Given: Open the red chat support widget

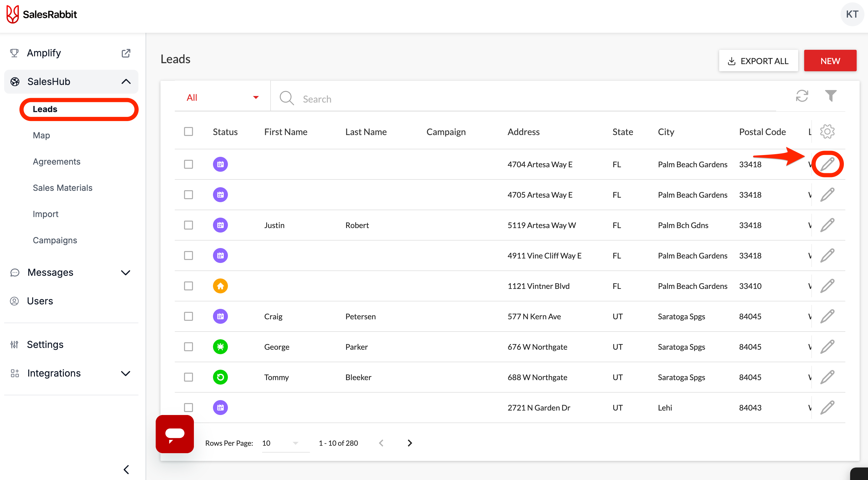Looking at the screenshot, I should click(174, 434).
